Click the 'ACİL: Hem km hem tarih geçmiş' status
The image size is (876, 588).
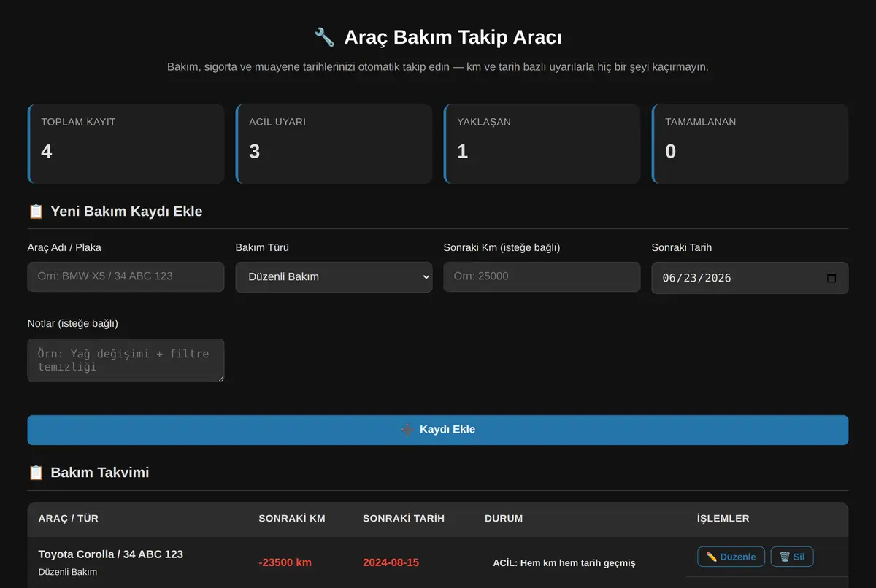[564, 563]
